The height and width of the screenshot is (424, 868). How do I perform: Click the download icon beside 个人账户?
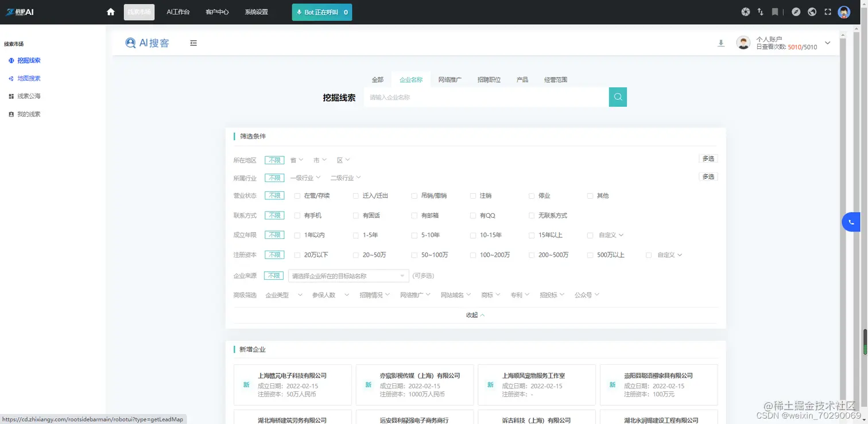[721, 43]
